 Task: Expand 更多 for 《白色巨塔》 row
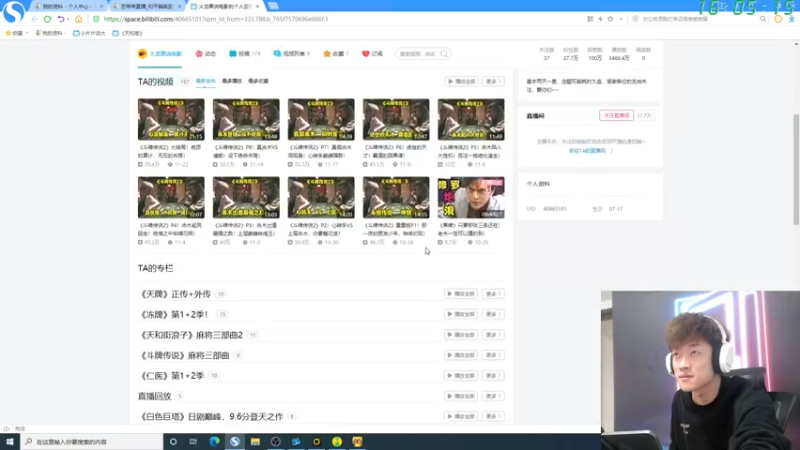point(493,416)
